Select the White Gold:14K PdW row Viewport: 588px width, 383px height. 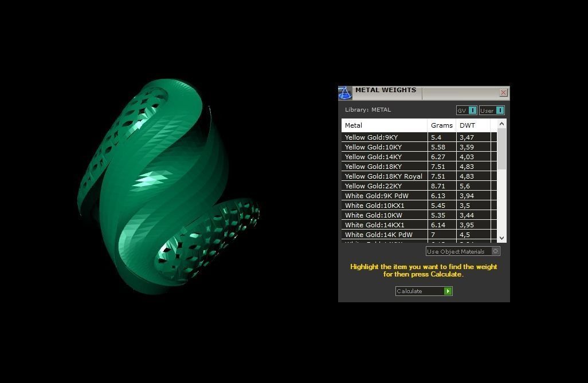click(x=419, y=235)
